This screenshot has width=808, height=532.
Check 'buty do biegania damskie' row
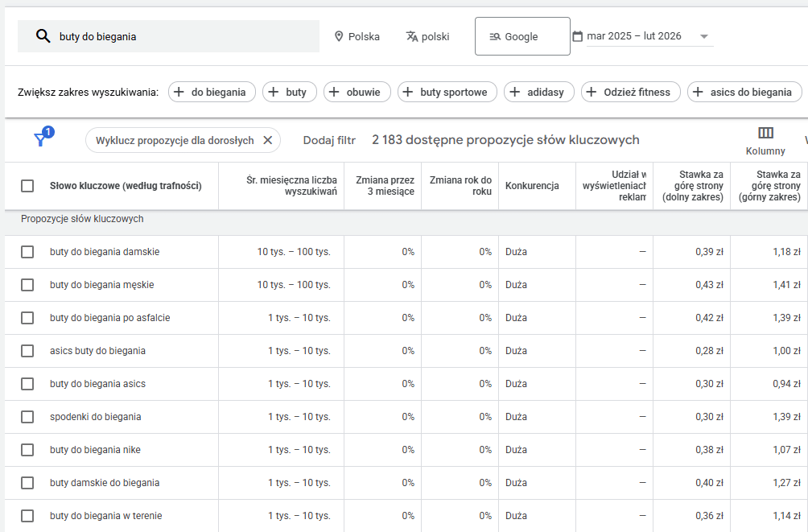pyautogui.click(x=27, y=252)
